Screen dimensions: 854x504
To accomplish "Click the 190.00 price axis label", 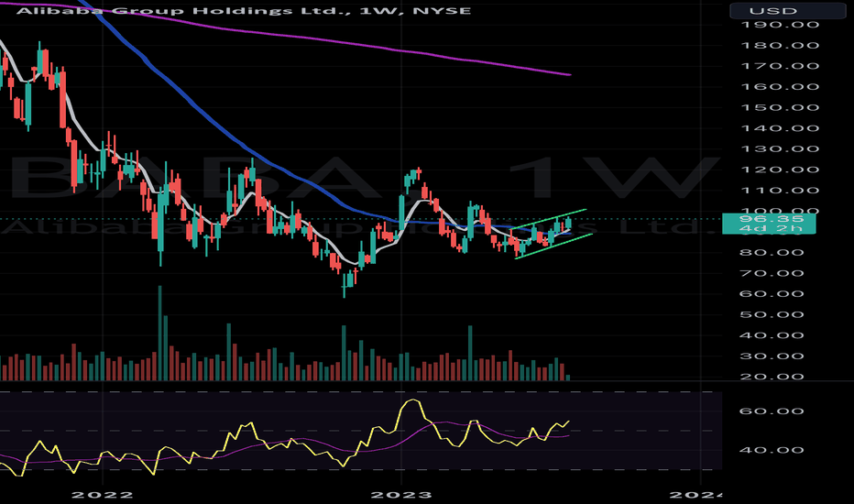I will pos(780,25).
